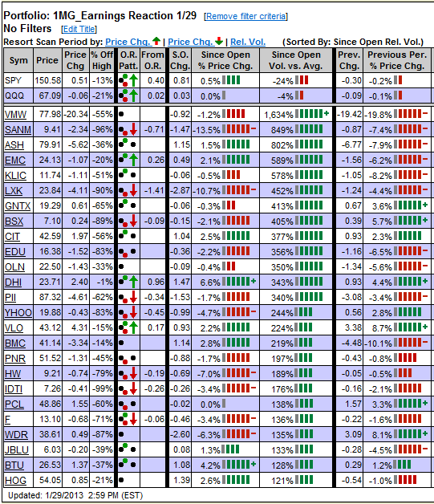Click SANM red down arrow pattern icon
Viewport: 434px width, 504px height.
(x=133, y=129)
